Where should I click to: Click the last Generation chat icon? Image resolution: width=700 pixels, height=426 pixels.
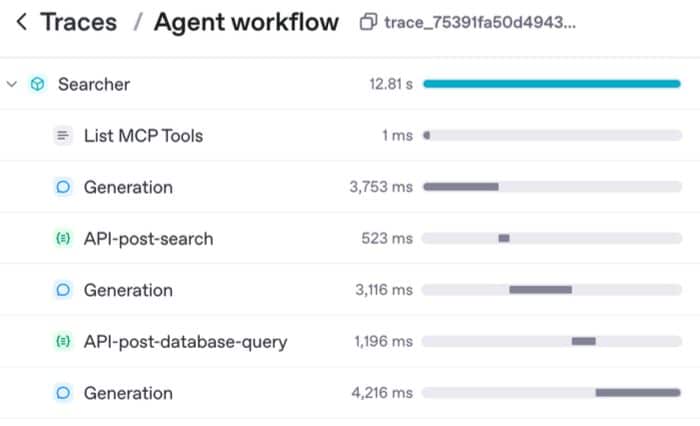[63, 393]
